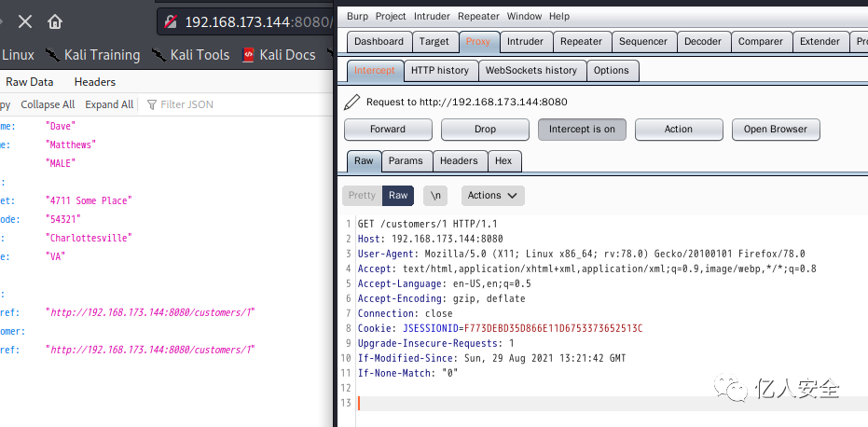Click the GET /customers/1 request line

[x=427, y=225]
